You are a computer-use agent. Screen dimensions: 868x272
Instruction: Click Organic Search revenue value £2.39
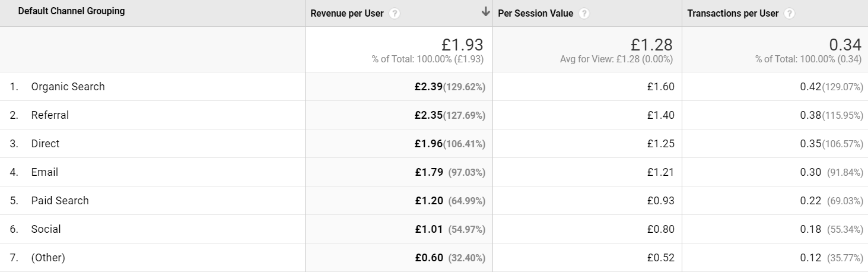(428, 87)
